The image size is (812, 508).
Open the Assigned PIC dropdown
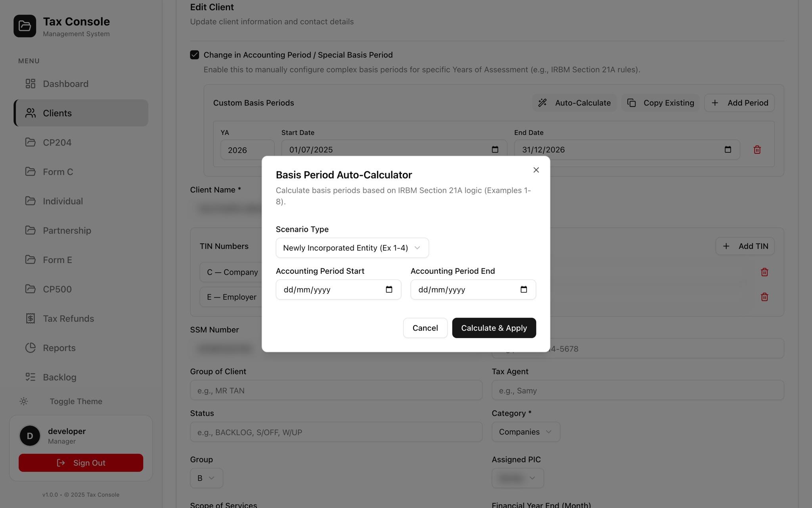pyautogui.click(x=517, y=478)
